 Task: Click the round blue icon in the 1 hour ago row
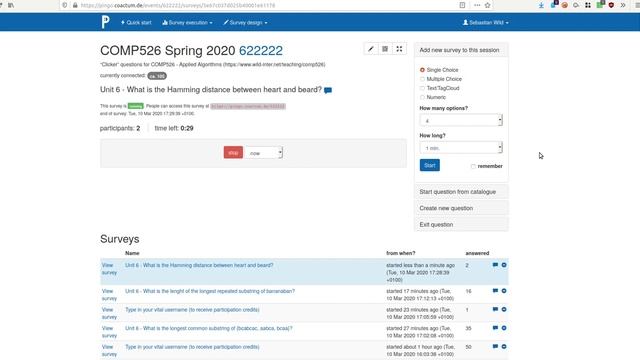tap(504, 346)
